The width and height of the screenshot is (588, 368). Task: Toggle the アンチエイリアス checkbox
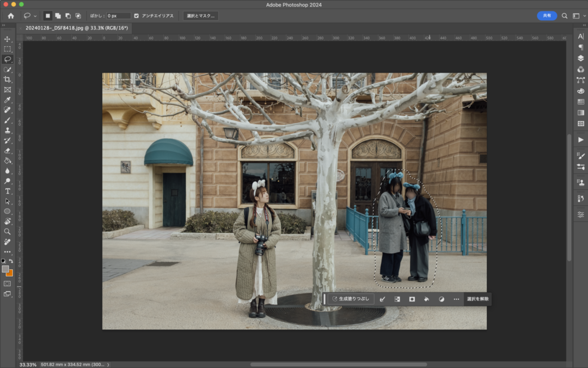137,16
